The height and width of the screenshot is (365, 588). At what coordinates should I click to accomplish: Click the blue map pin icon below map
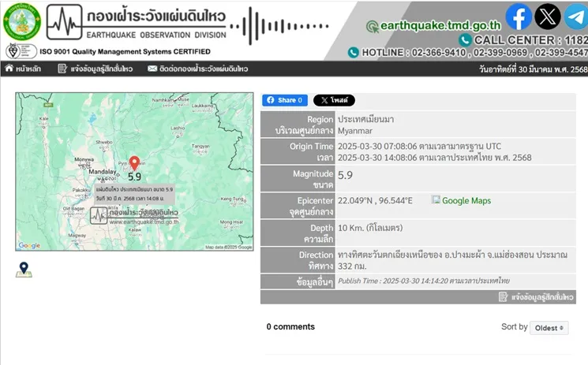pos(24,270)
